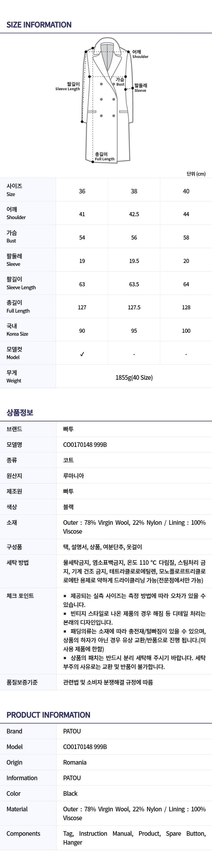
Task: Click the Korea Size 100 cell
Action: point(186,331)
